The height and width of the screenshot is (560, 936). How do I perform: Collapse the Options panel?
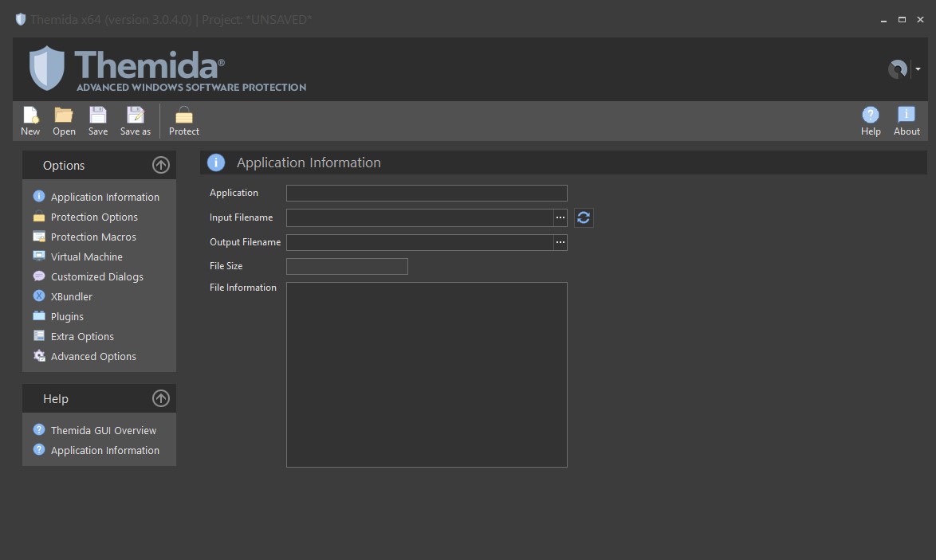tap(161, 165)
